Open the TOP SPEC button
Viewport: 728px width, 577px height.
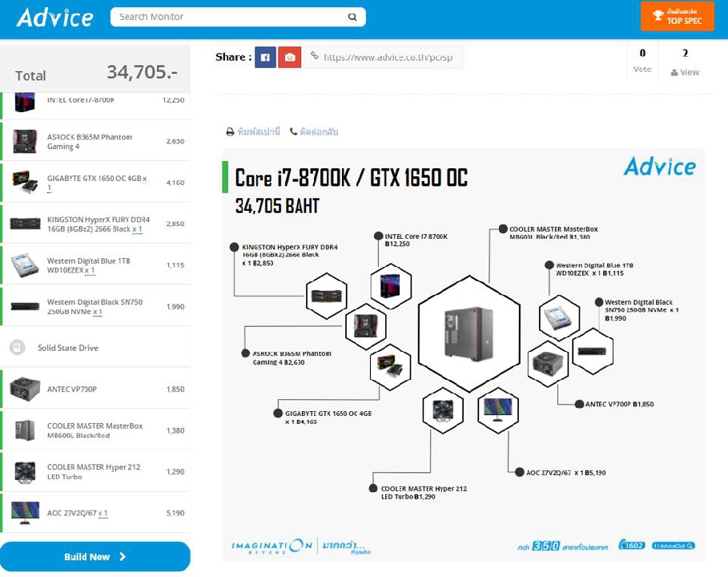point(678,16)
